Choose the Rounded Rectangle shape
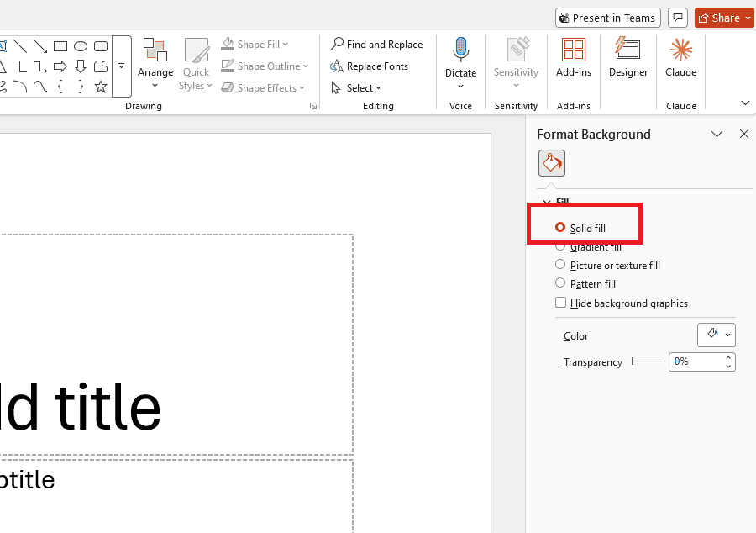Viewport: 756px width, 533px height. 101,46
